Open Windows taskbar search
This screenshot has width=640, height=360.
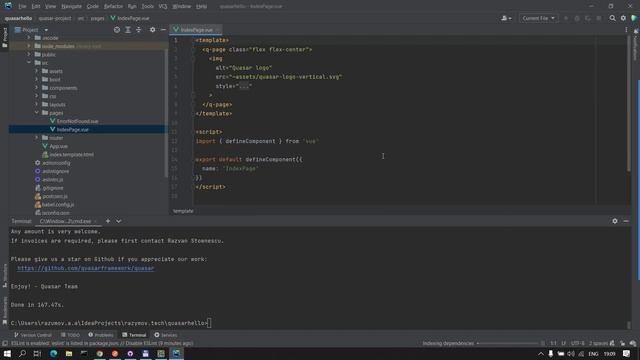tap(22, 353)
